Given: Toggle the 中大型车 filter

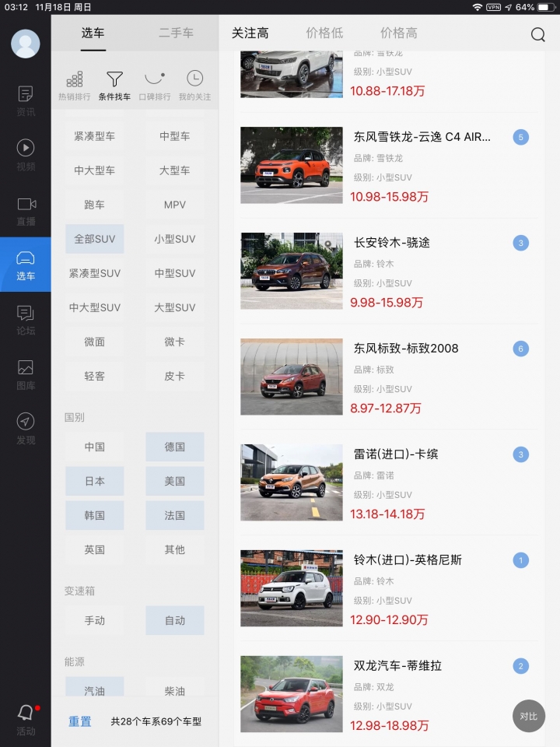Looking at the screenshot, I should tap(95, 170).
